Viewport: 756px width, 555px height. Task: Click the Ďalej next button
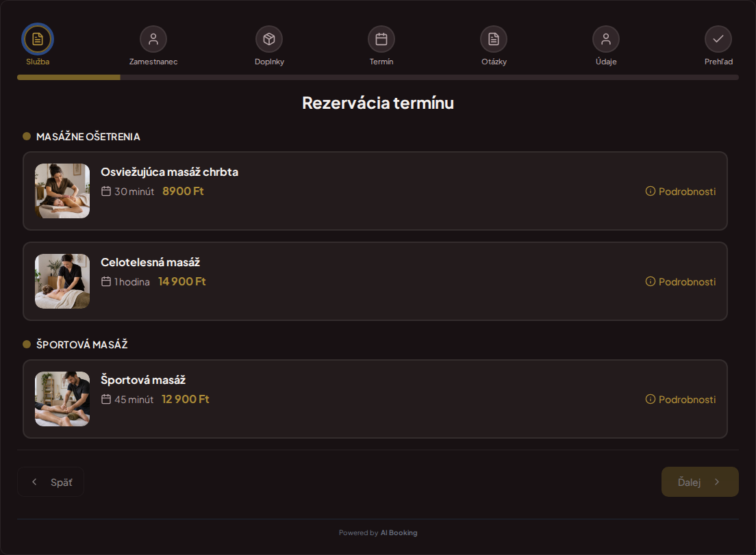[x=700, y=482]
